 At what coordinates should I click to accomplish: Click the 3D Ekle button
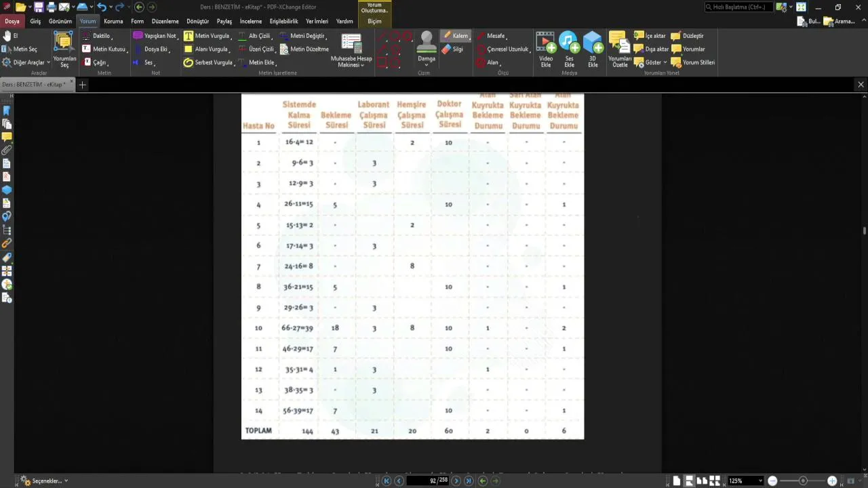coord(593,49)
